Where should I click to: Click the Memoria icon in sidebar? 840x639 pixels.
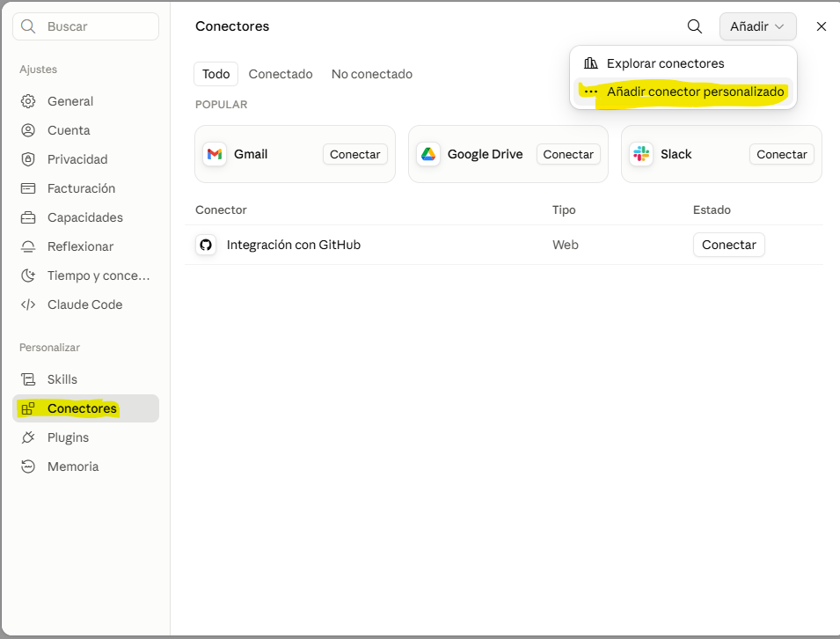(28, 466)
